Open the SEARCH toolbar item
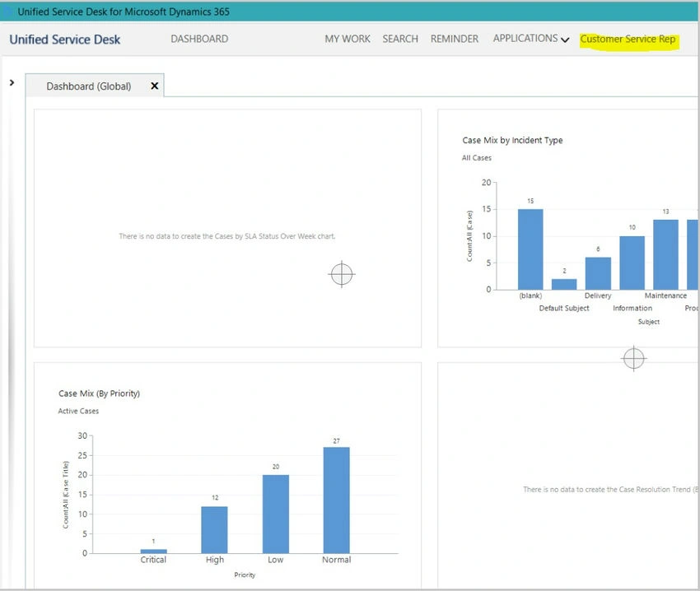Image resolution: width=700 pixels, height=591 pixels. [400, 40]
